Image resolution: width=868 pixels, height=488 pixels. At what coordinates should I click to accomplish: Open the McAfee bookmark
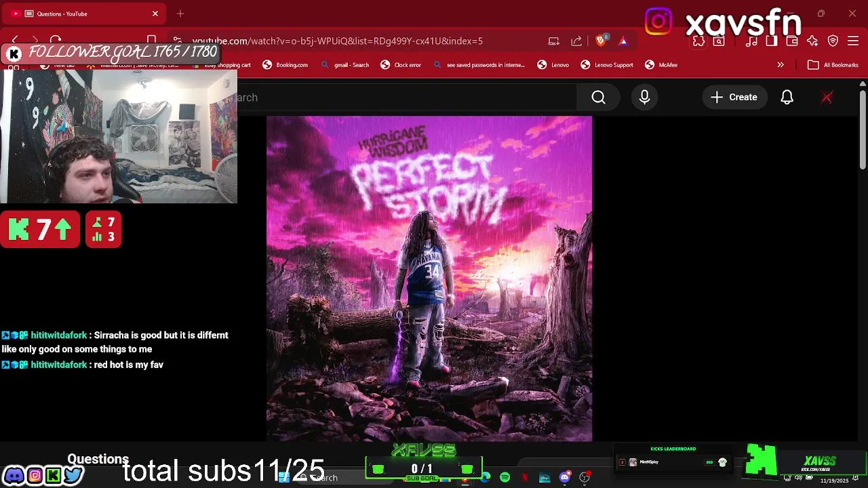(661, 65)
